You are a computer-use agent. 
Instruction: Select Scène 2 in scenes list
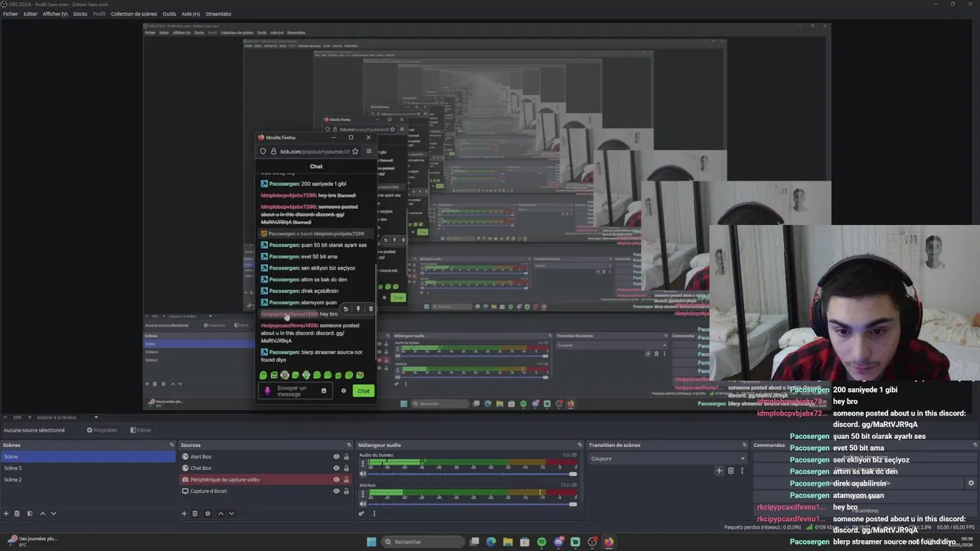click(88, 480)
